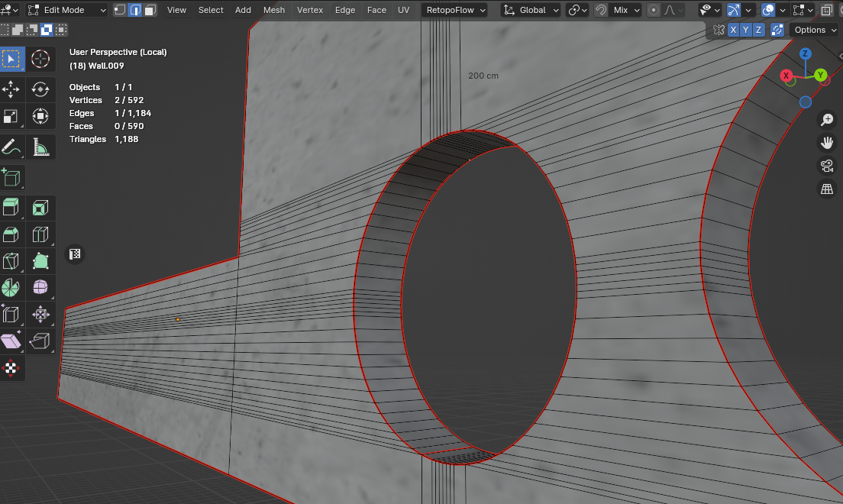
Task: Activate the Move tool
Action: point(11,89)
